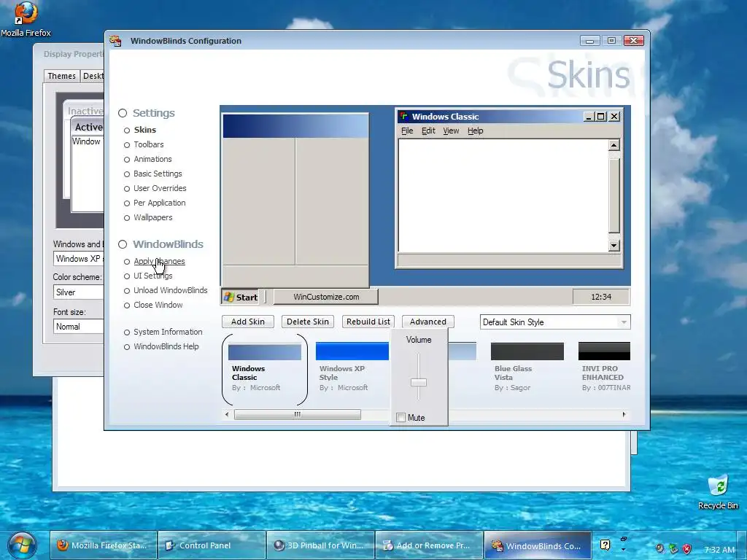The height and width of the screenshot is (560, 747).
Task: Click the Delete Skin button
Action: [308, 322]
